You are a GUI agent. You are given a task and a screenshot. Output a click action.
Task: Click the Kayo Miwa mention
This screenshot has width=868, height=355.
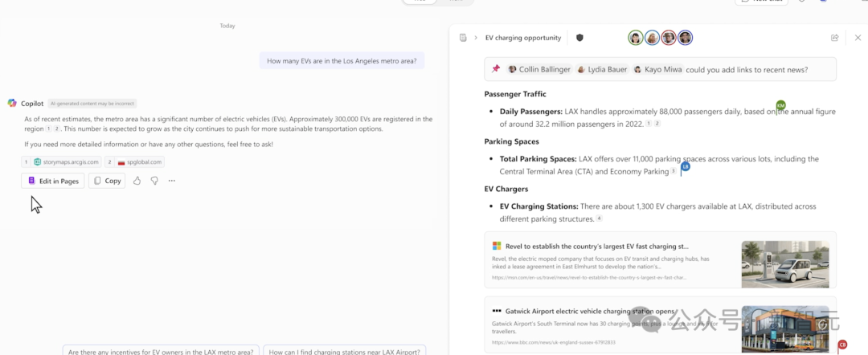pos(659,70)
